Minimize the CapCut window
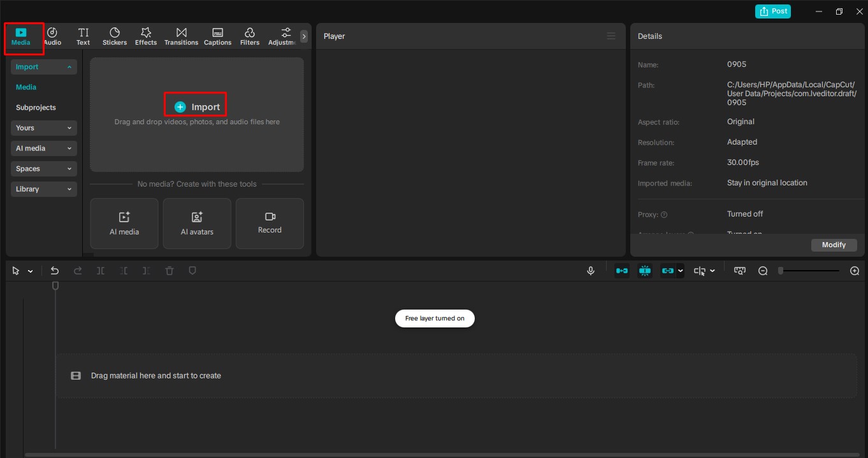This screenshot has width=868, height=458. tap(819, 11)
